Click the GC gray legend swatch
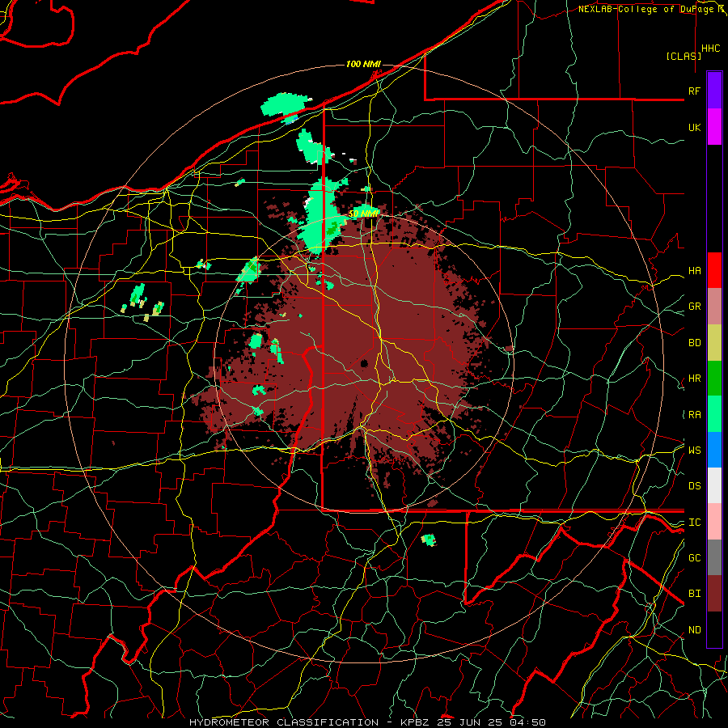Image resolution: width=728 pixels, height=728 pixels. (714, 557)
